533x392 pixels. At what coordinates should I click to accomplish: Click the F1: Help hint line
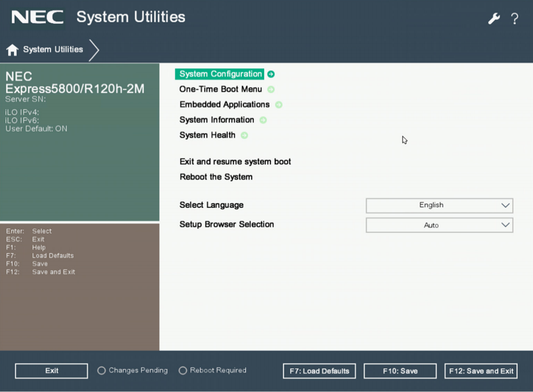26,247
